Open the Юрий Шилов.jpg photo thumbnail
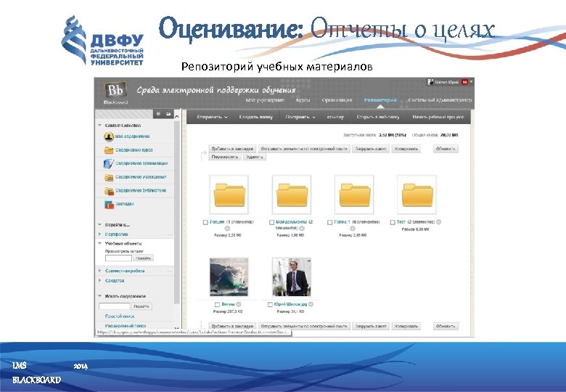Viewport: 566px width, 392px height. [292, 277]
